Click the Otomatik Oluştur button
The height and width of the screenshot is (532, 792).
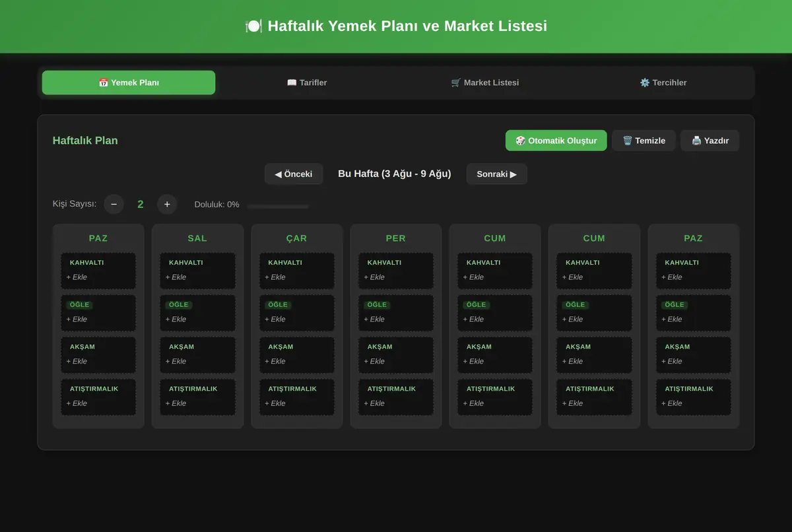(x=556, y=141)
